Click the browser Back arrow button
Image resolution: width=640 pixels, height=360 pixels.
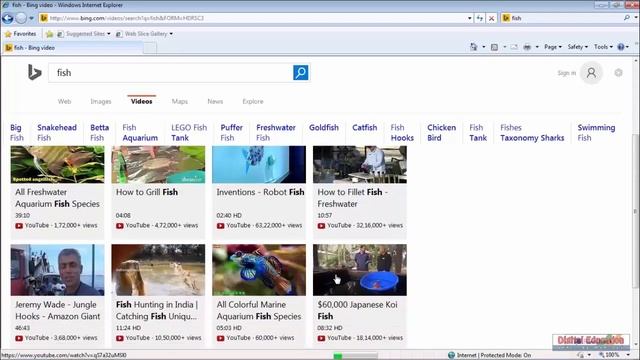tap(8, 18)
